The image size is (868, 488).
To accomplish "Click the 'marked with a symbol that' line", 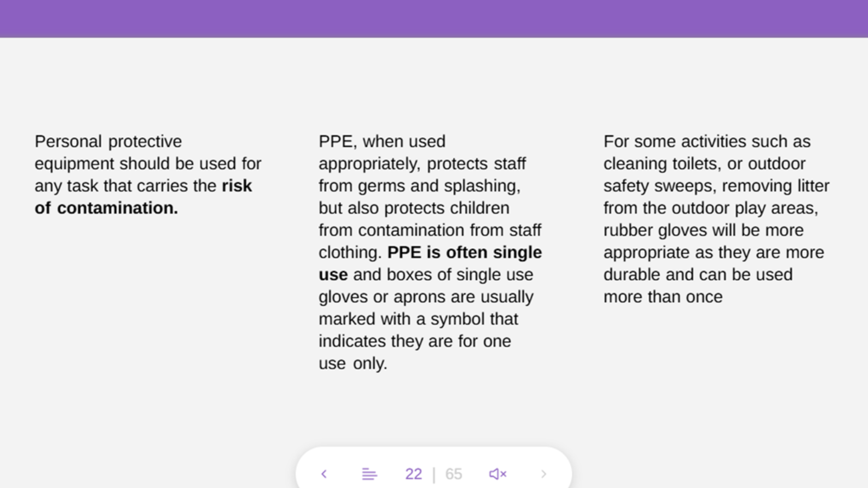I will (418, 319).
